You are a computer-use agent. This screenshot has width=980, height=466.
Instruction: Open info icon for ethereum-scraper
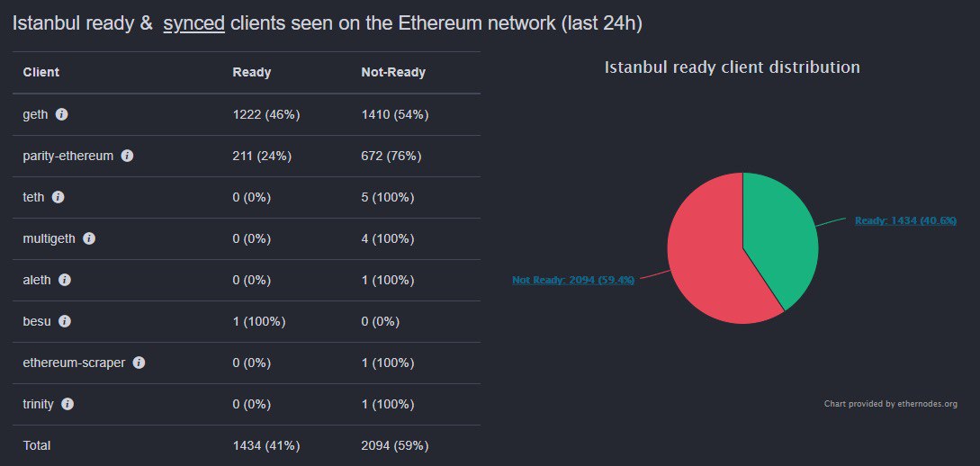pos(139,363)
